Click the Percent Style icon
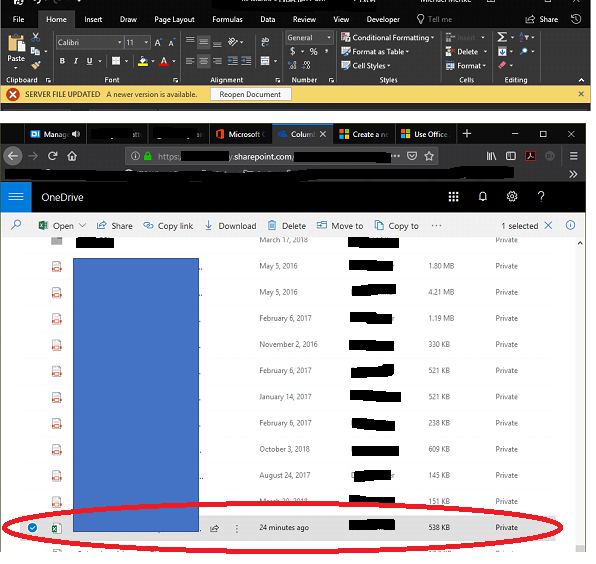This screenshot has width=596, height=564. (x=313, y=51)
